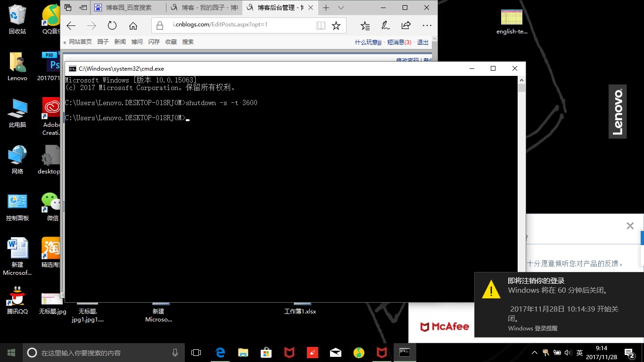The height and width of the screenshot is (362, 644).
Task: Open File Explorer from the taskbar
Action: click(243, 352)
